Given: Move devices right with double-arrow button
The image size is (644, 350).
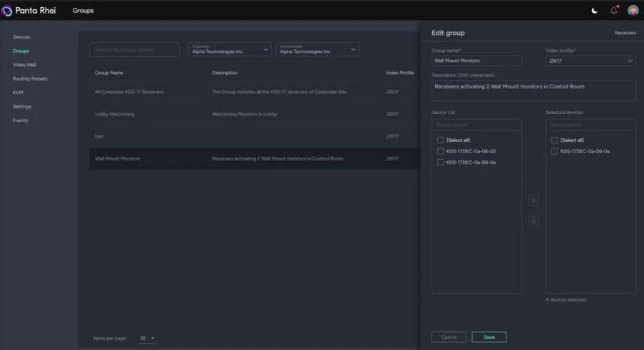Looking at the screenshot, I should tap(533, 200).
